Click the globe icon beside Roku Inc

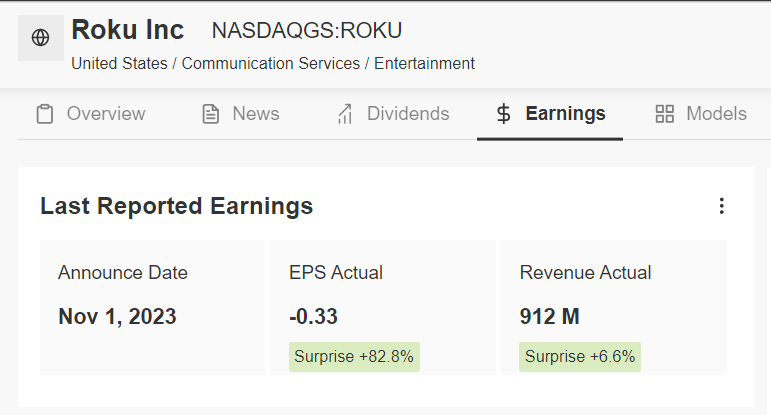pos(40,37)
